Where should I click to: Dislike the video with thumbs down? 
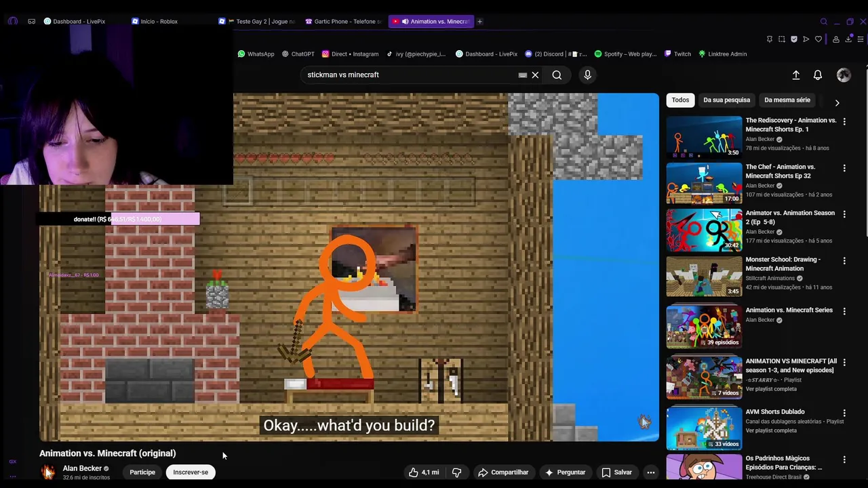click(456, 472)
